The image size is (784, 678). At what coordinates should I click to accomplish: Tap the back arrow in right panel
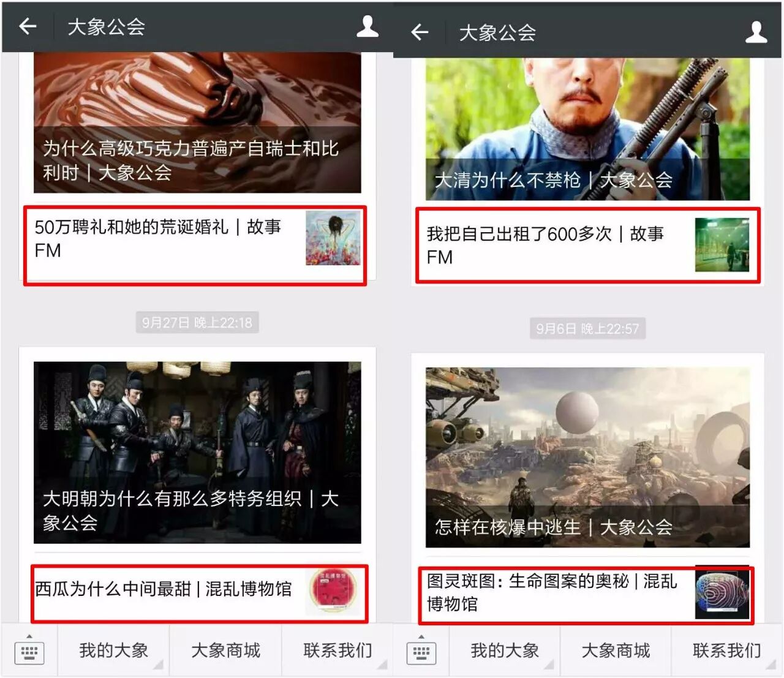click(x=420, y=32)
